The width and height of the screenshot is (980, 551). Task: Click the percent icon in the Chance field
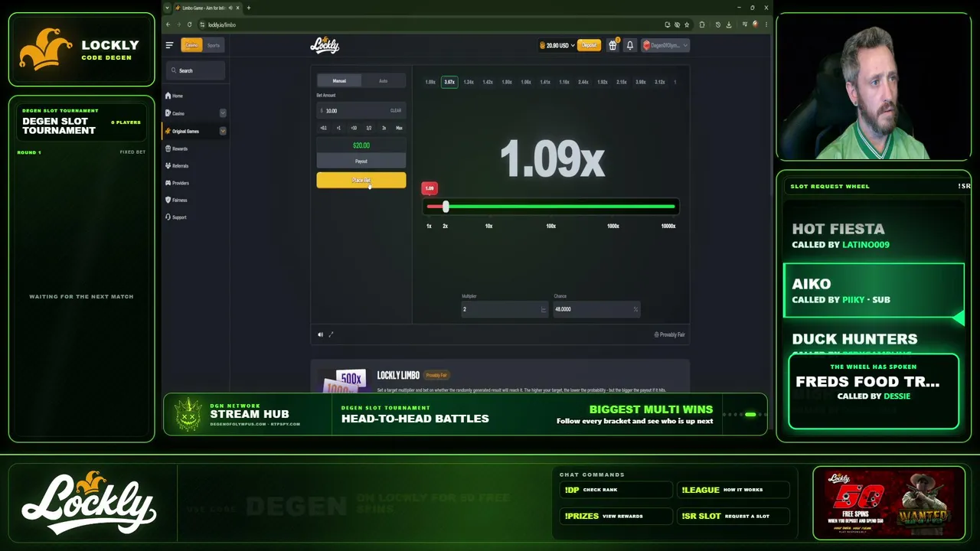click(x=635, y=309)
